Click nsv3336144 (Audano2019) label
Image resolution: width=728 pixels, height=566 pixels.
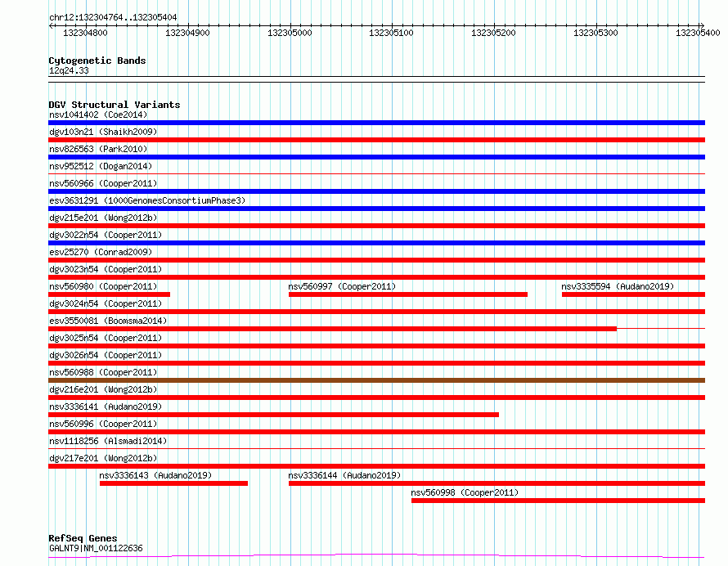pyautogui.click(x=344, y=475)
